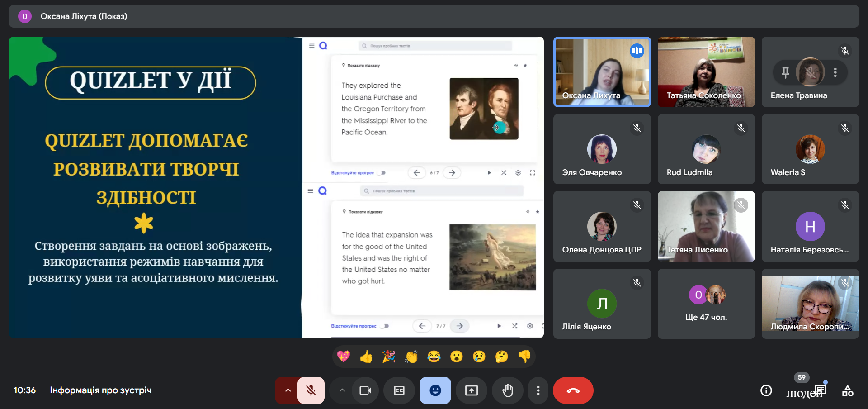Select Татьяна Соколенко's video tile
The width and height of the screenshot is (868, 409).
pyautogui.click(x=706, y=72)
